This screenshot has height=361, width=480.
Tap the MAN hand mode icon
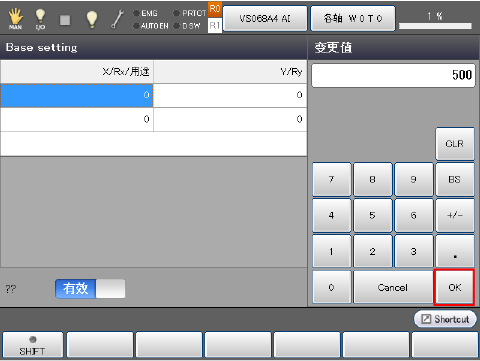pos(15,19)
